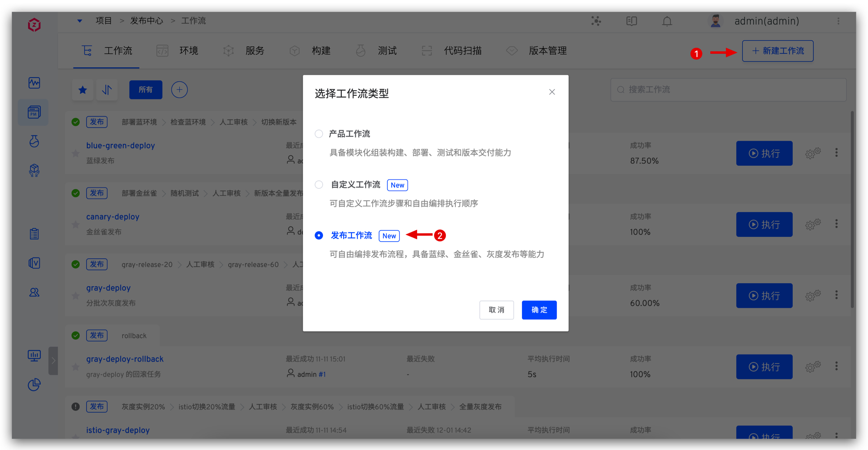Open more options menu for canary-deploy

point(837,224)
